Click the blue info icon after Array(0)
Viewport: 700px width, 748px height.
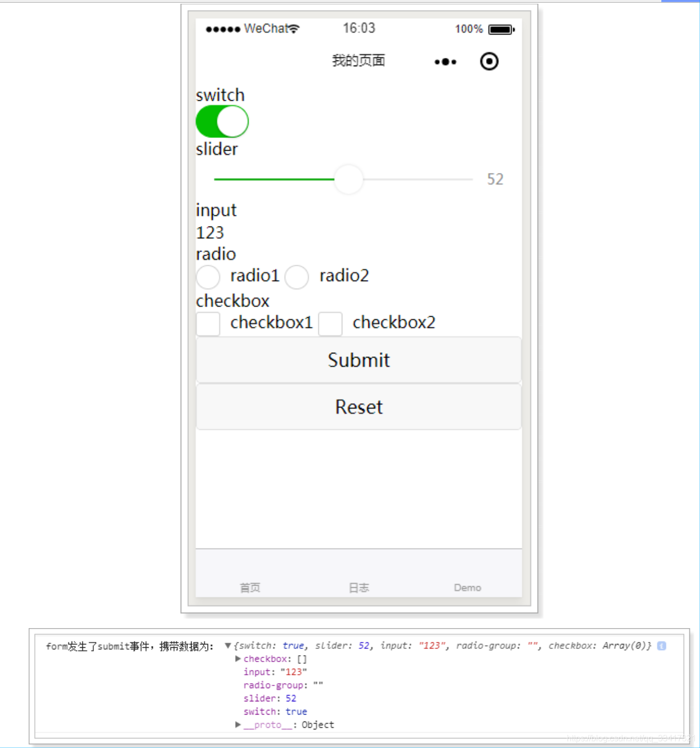(x=661, y=646)
